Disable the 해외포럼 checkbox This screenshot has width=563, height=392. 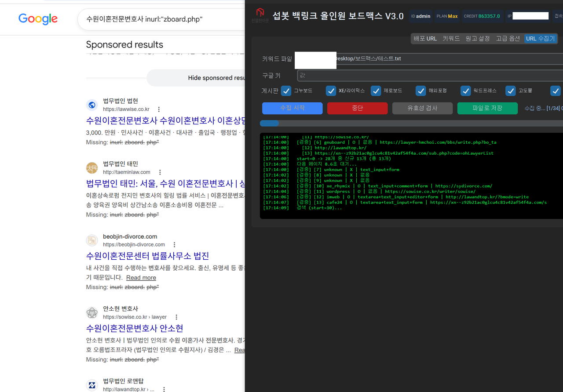(420, 91)
